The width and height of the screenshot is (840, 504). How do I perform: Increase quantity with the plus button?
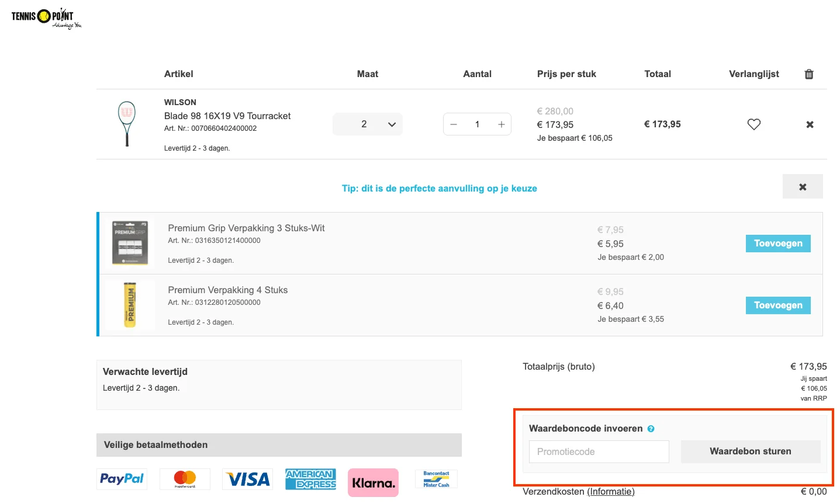[x=501, y=124]
